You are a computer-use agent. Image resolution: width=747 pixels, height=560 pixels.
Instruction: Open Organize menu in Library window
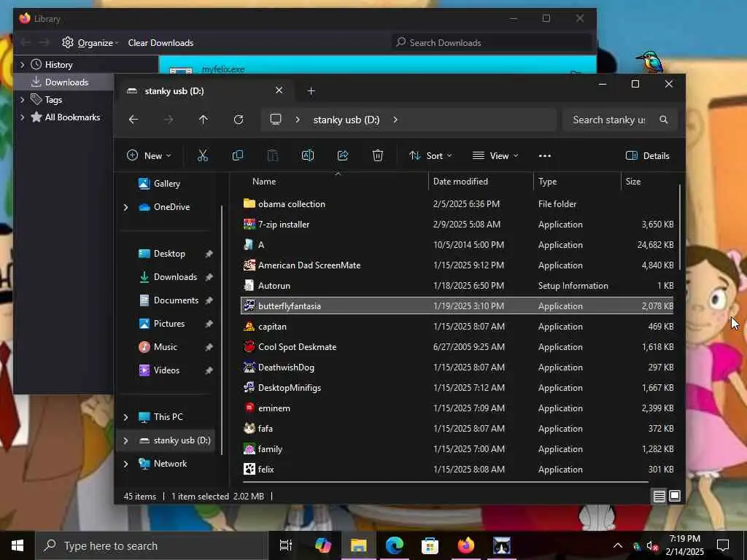coord(90,43)
